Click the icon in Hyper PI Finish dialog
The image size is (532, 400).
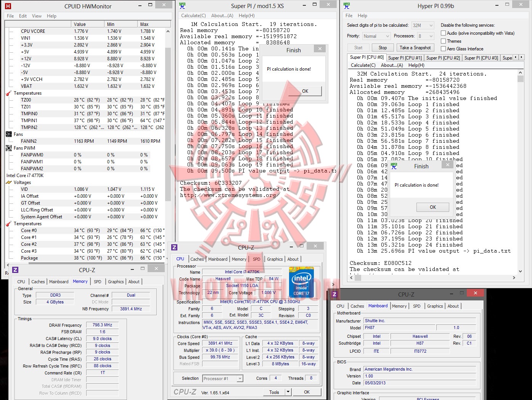394,166
